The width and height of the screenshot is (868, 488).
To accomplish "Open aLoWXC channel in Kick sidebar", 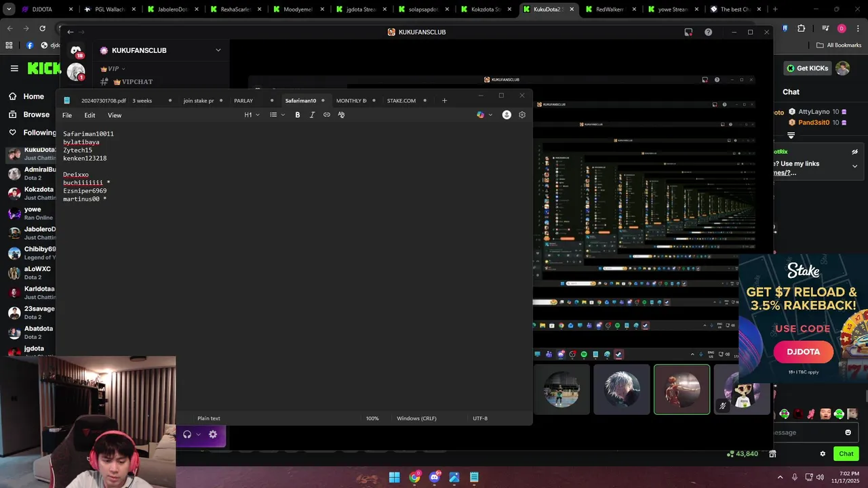I will [x=31, y=273].
